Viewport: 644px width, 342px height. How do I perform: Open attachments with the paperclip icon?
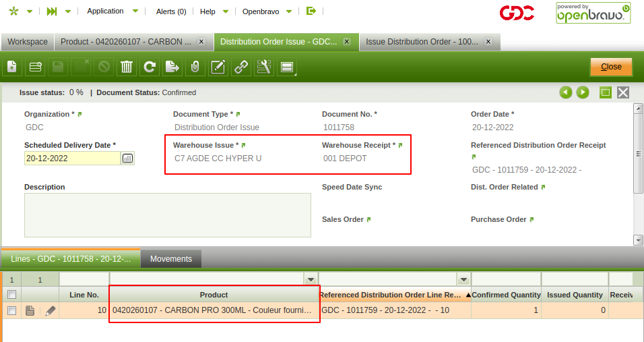point(195,67)
